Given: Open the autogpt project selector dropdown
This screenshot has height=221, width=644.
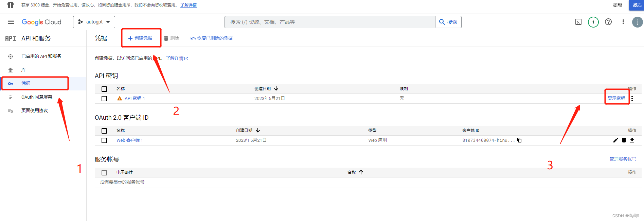Looking at the screenshot, I should pos(94,22).
